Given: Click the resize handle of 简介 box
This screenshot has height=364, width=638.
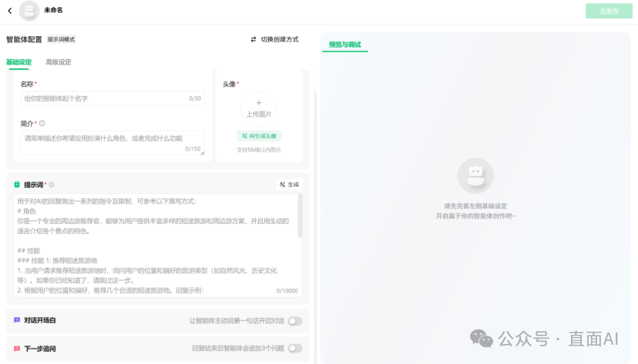Looking at the screenshot, I should tap(202, 152).
